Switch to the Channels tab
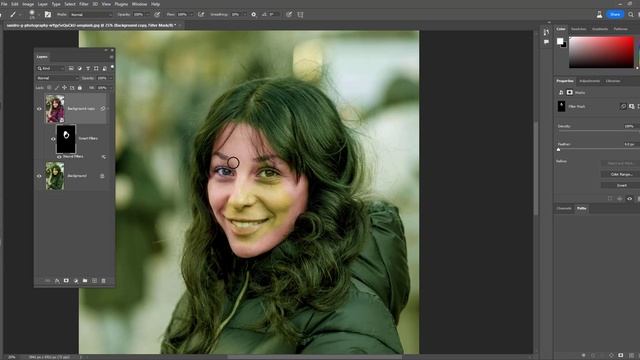 click(x=564, y=209)
